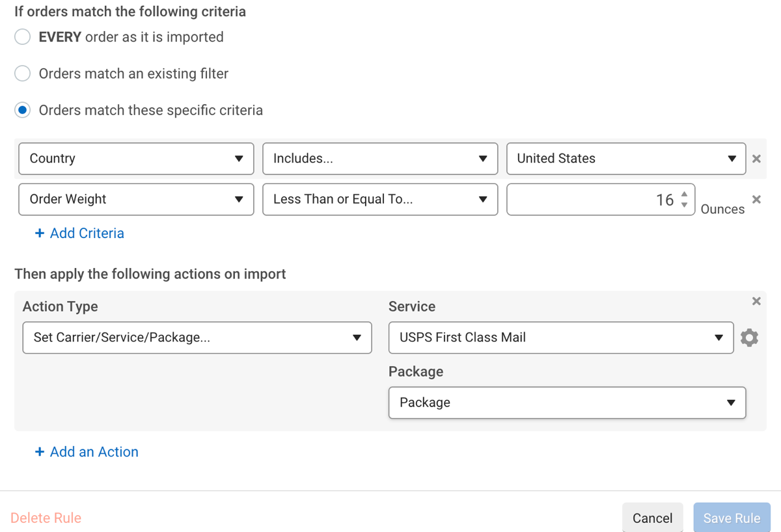The width and height of the screenshot is (781, 532).
Task: Open the United States value dropdown
Action: 626,159
